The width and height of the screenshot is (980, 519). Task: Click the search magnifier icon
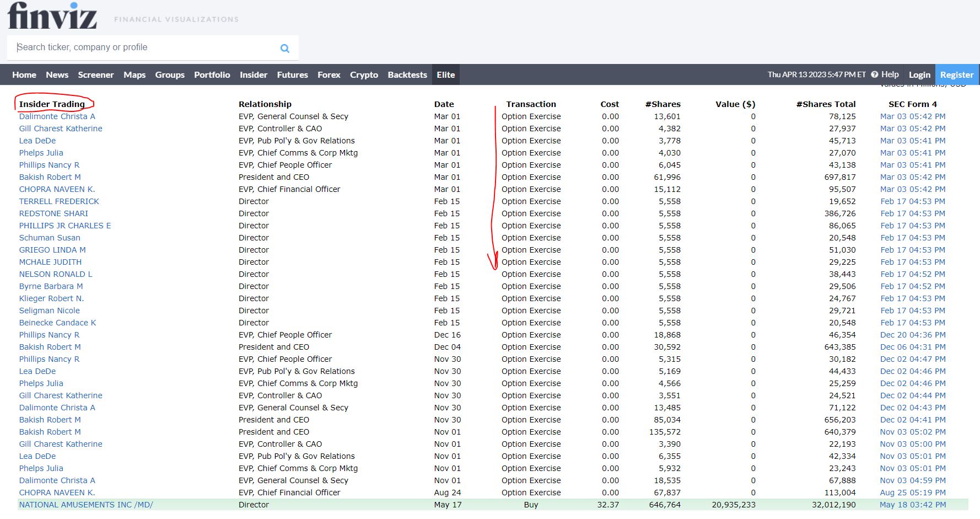tap(284, 48)
